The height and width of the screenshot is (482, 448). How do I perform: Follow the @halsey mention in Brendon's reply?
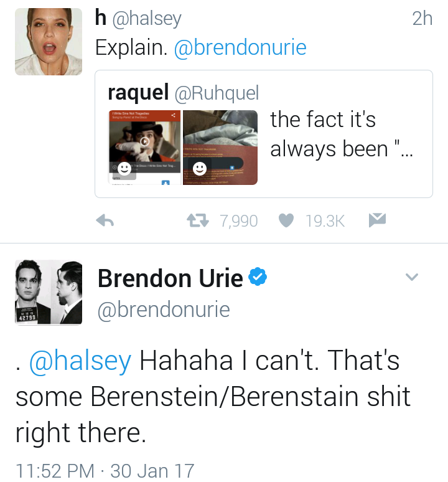(80, 361)
